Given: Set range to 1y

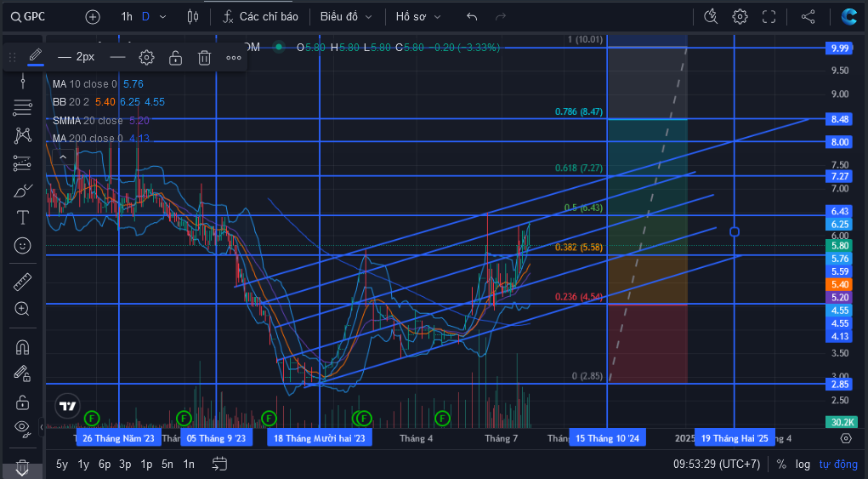Looking at the screenshot, I should 83,464.
